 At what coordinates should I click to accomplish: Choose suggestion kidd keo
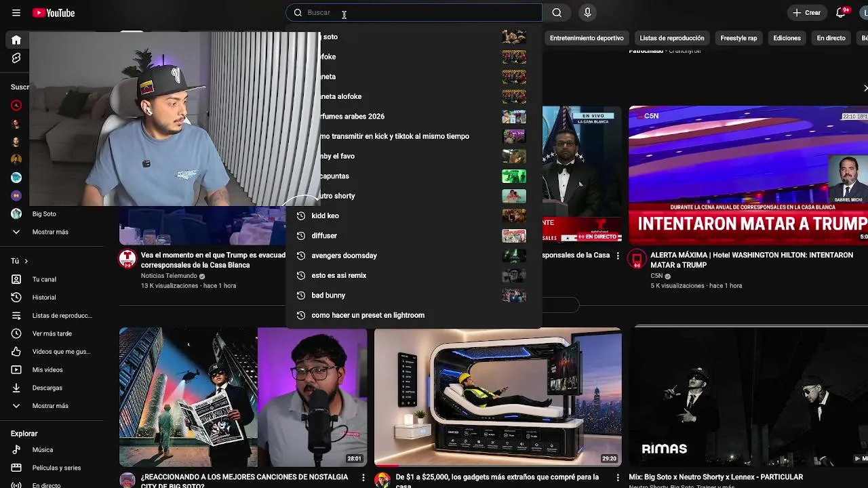[414, 216]
